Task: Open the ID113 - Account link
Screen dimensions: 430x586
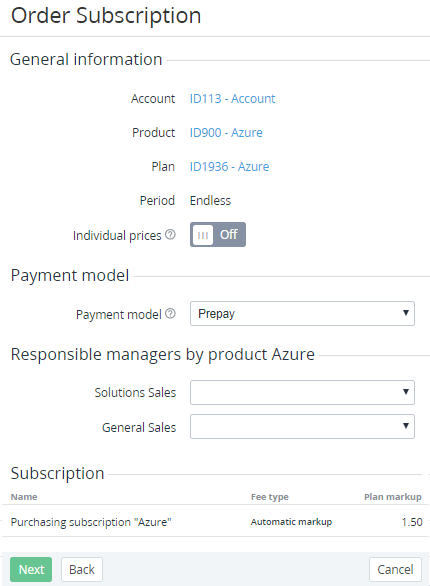Action: (x=232, y=99)
